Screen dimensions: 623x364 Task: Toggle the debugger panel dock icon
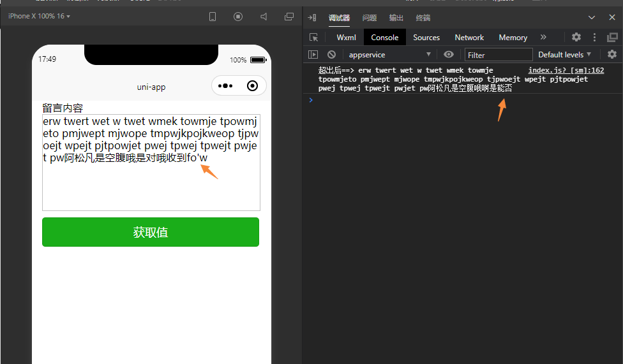tap(312, 17)
